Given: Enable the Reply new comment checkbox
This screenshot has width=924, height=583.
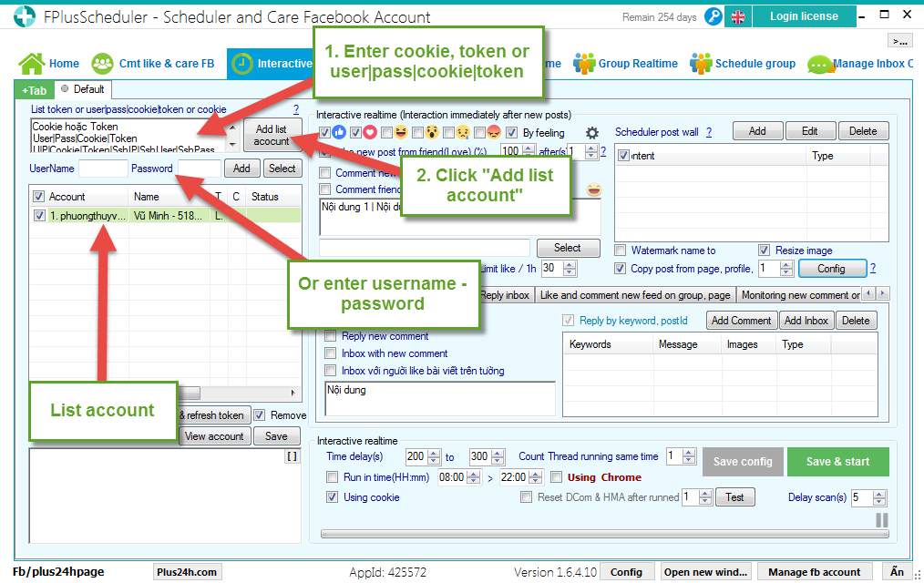Looking at the screenshot, I should (x=331, y=335).
